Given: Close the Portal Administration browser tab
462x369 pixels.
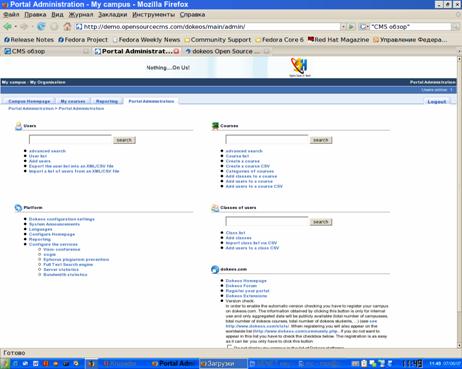Looking at the screenshot, I should pos(176,51).
